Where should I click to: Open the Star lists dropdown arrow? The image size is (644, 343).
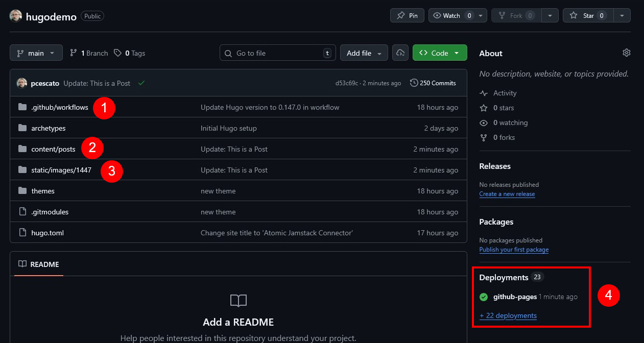pyautogui.click(x=622, y=15)
